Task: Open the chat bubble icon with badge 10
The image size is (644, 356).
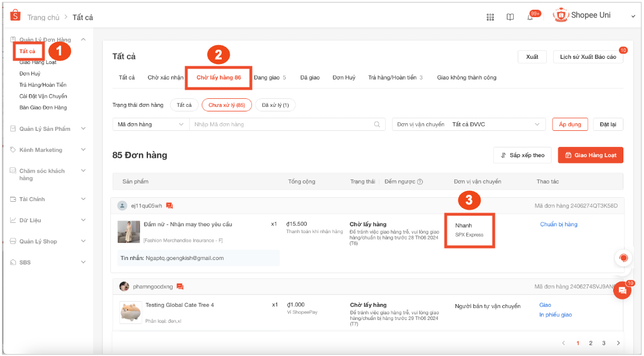Action: tap(622, 290)
